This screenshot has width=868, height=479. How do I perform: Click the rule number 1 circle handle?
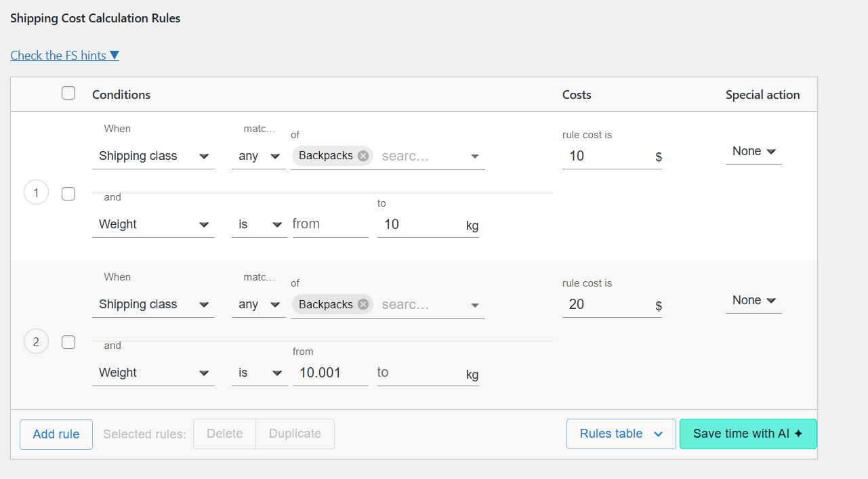[x=36, y=193]
